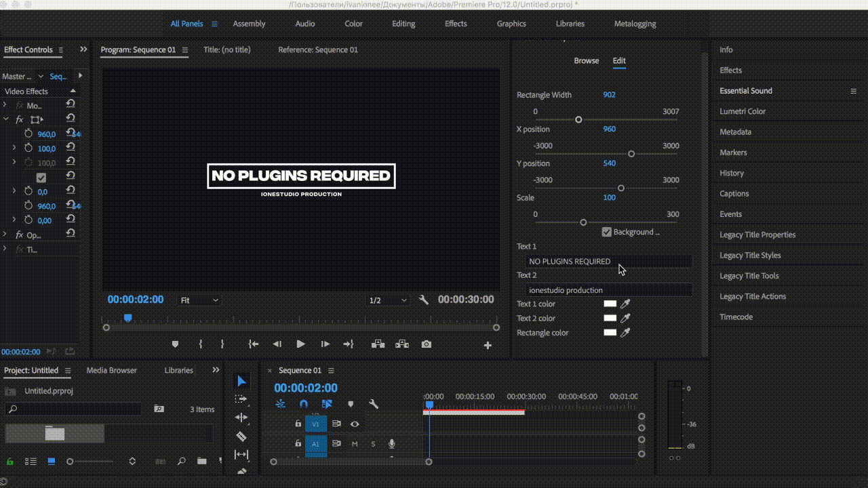Switch to the Browse tab
The width and height of the screenshot is (868, 488).
pos(586,61)
